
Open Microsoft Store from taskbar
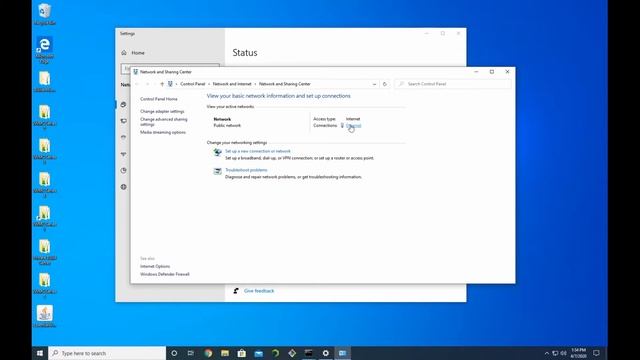click(x=242, y=353)
